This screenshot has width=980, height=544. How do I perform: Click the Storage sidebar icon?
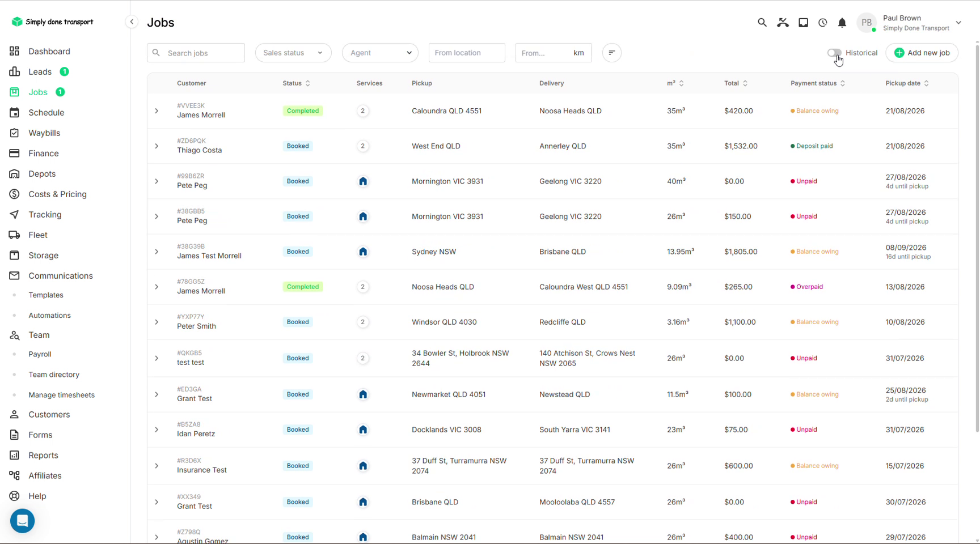(x=14, y=255)
